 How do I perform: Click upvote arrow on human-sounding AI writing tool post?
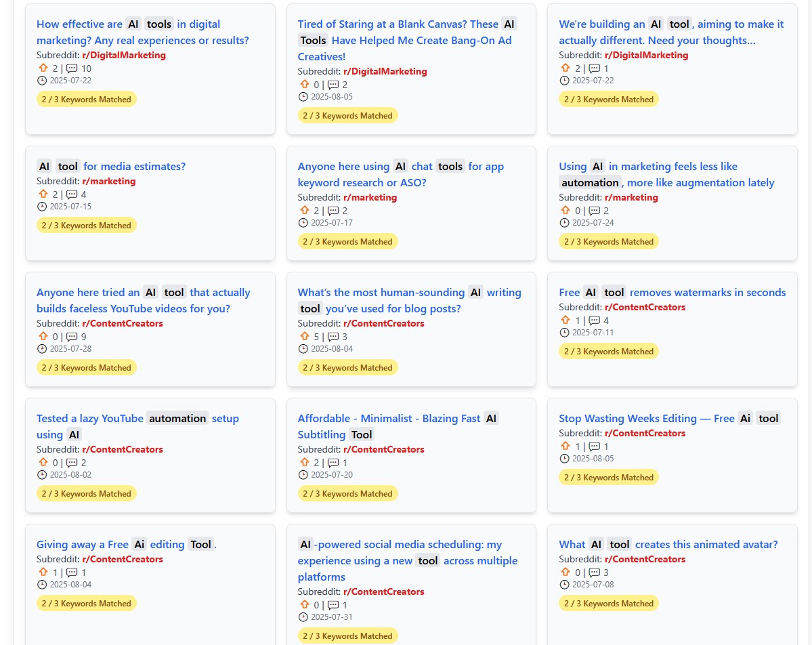pyautogui.click(x=305, y=337)
